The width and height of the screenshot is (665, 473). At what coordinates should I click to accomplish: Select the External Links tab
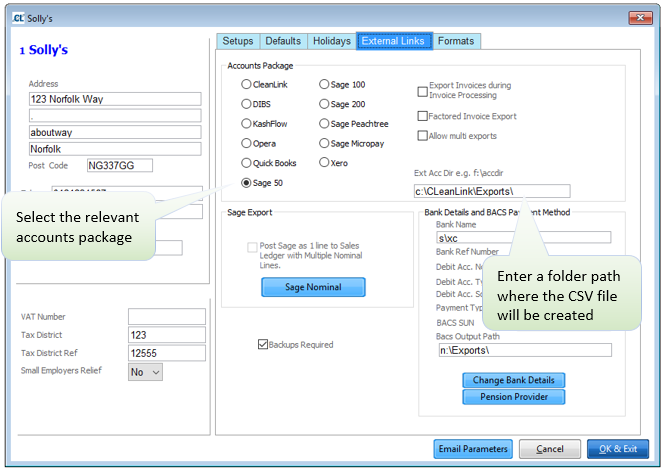click(x=393, y=41)
